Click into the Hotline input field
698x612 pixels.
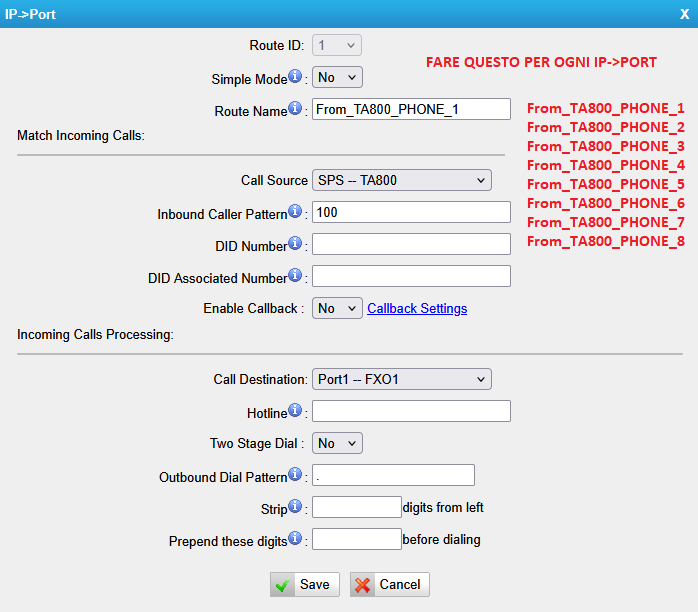click(x=411, y=412)
